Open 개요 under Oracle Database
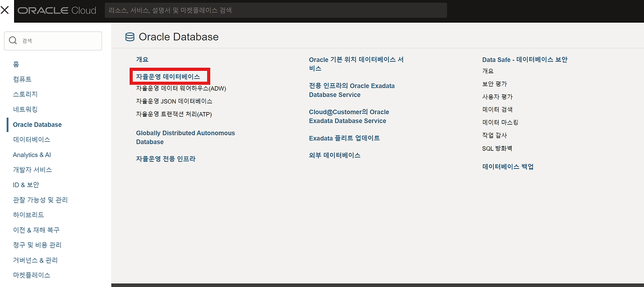 pyautogui.click(x=142, y=59)
